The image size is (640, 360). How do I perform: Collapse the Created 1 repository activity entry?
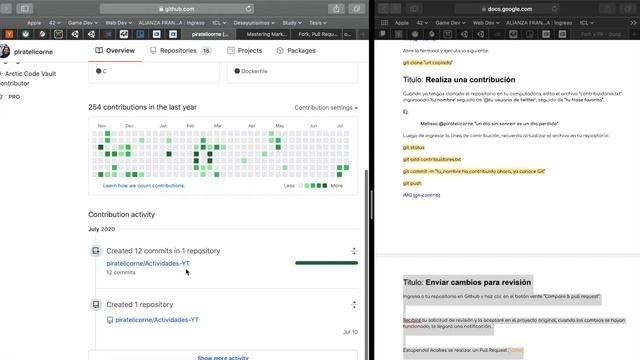click(x=354, y=304)
